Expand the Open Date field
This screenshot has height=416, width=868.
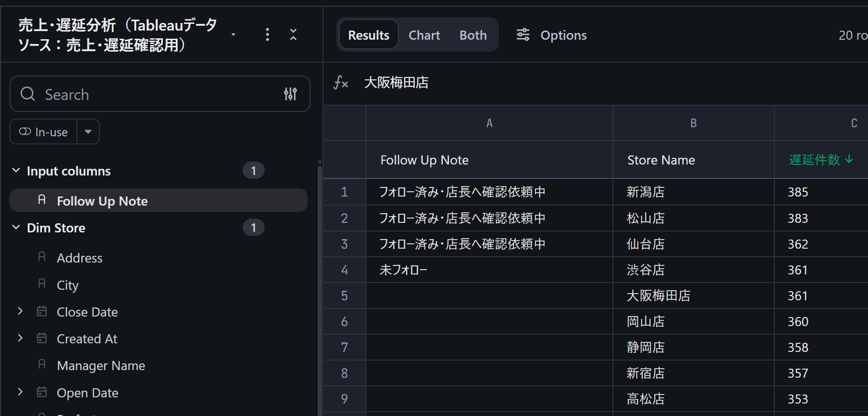[x=20, y=392]
